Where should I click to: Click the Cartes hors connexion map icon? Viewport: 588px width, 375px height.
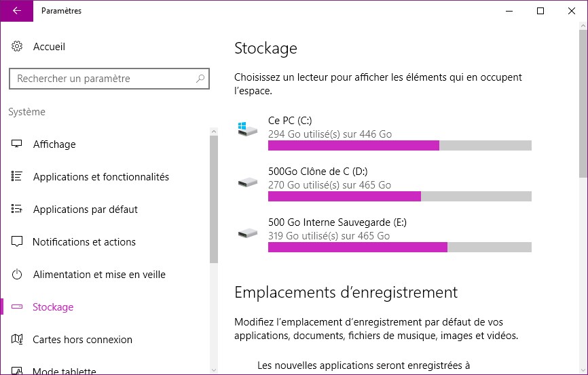pyautogui.click(x=17, y=340)
